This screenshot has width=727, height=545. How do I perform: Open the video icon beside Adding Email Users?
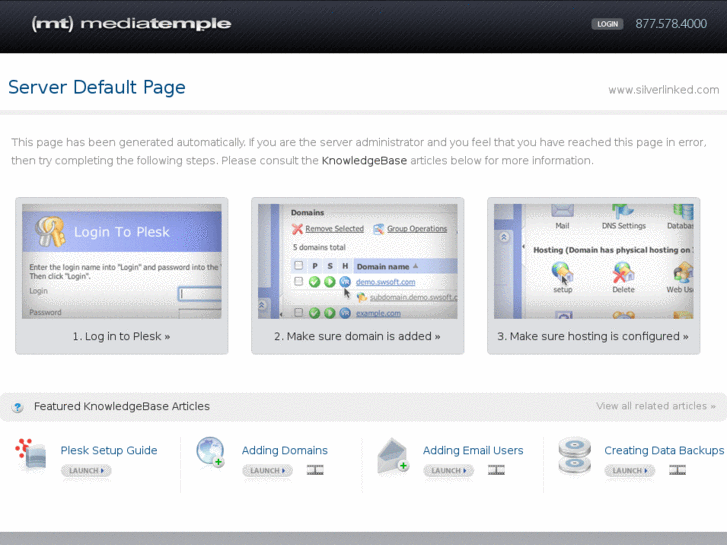[x=496, y=470]
